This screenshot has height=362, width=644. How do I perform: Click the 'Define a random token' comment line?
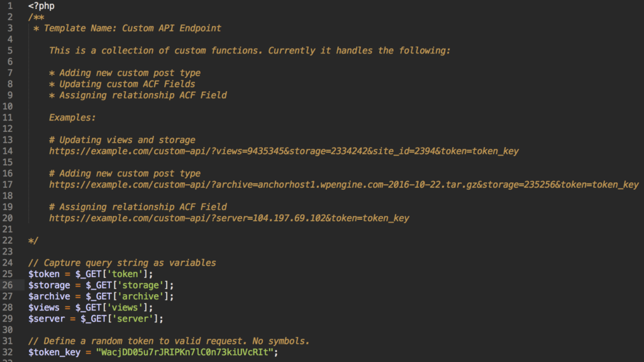pos(169,341)
